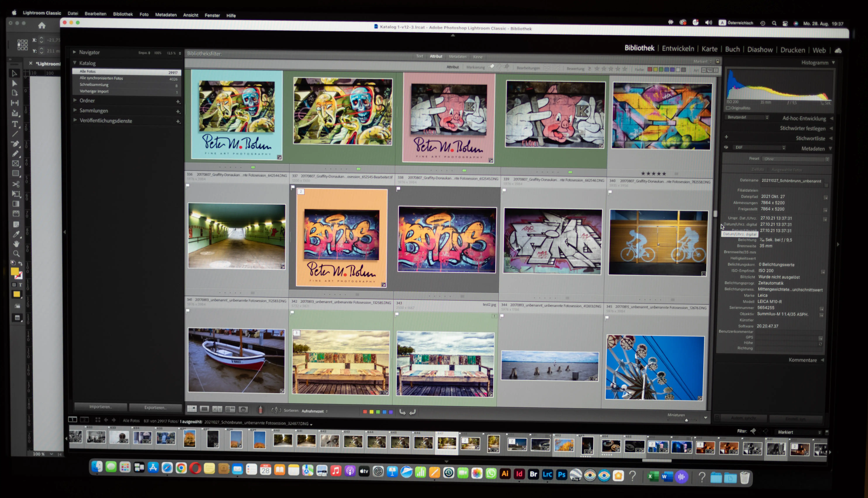Switch to Loupe view in toolbar
The width and height of the screenshot is (868, 498).
[205, 409]
